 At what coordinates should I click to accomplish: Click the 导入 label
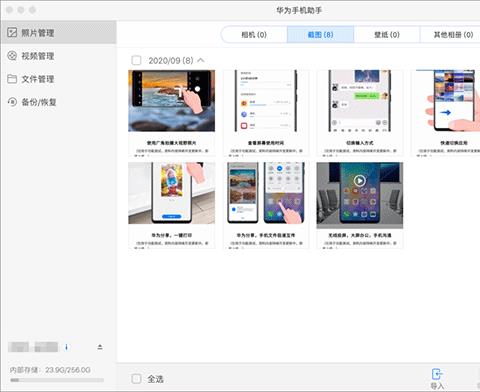point(437,386)
